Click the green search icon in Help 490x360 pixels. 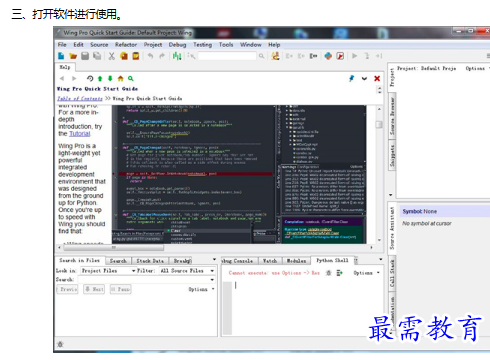coord(131,78)
